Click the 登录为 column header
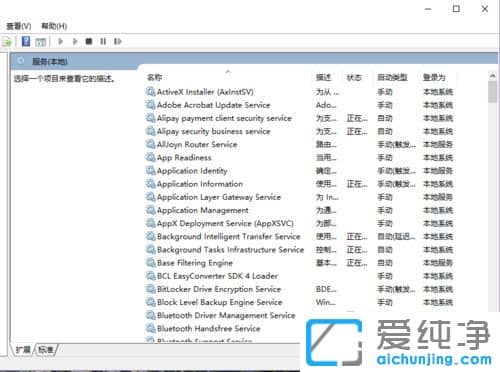Image resolution: width=500 pixels, height=372 pixels. pos(434,78)
